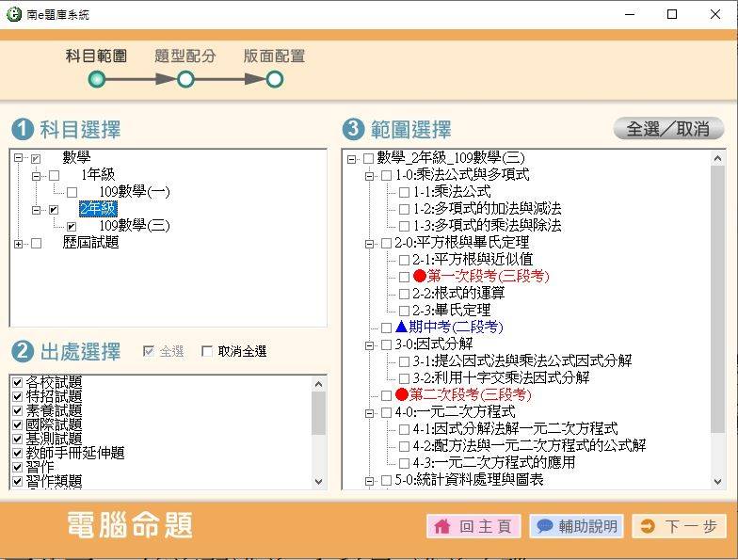Toggle the 國際試題 checkbox
The width and height of the screenshot is (738, 560).
pos(17,424)
